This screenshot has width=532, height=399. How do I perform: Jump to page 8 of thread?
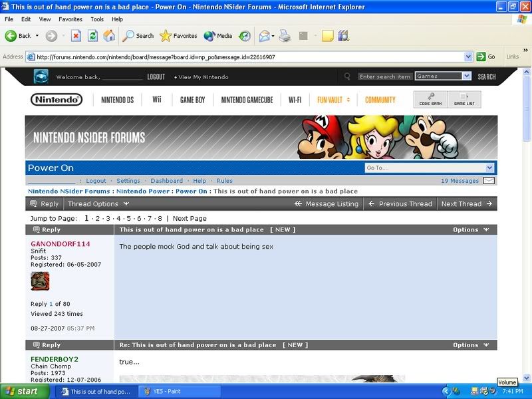160,219
